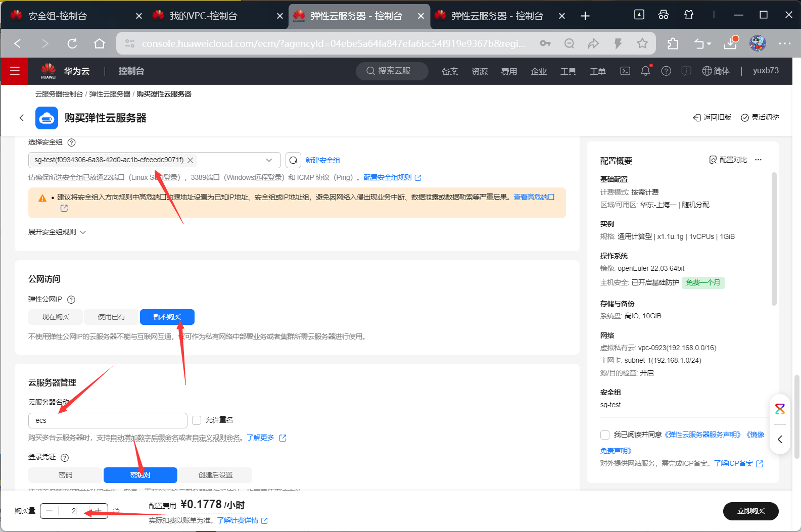Open the browser downloads icon
The image size is (801, 532).
(x=730, y=43)
